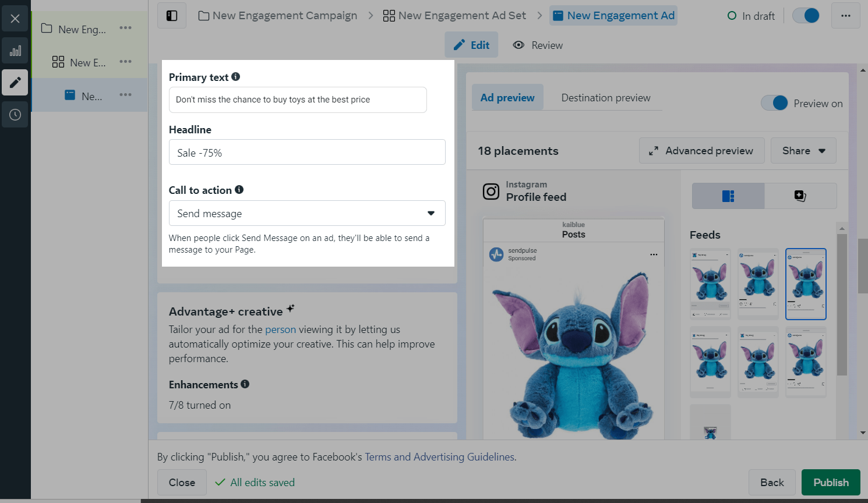Expand the Share dropdown
The height and width of the screenshot is (503, 868).
pyautogui.click(x=803, y=151)
